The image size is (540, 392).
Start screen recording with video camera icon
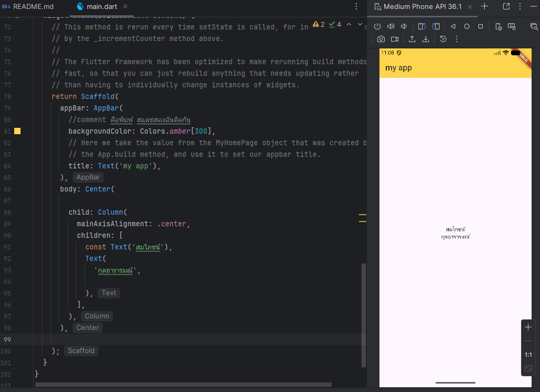pos(394,39)
